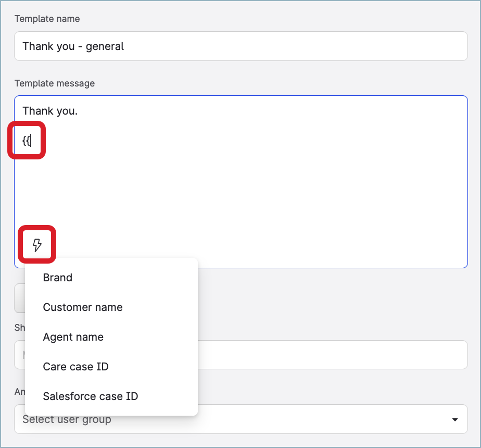
Task: Insert the "Care case ID" variable
Action: pyautogui.click(x=76, y=367)
